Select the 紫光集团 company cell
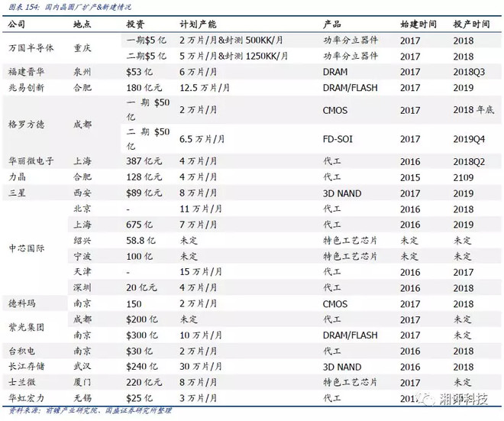The image size is (504, 421). point(26,328)
